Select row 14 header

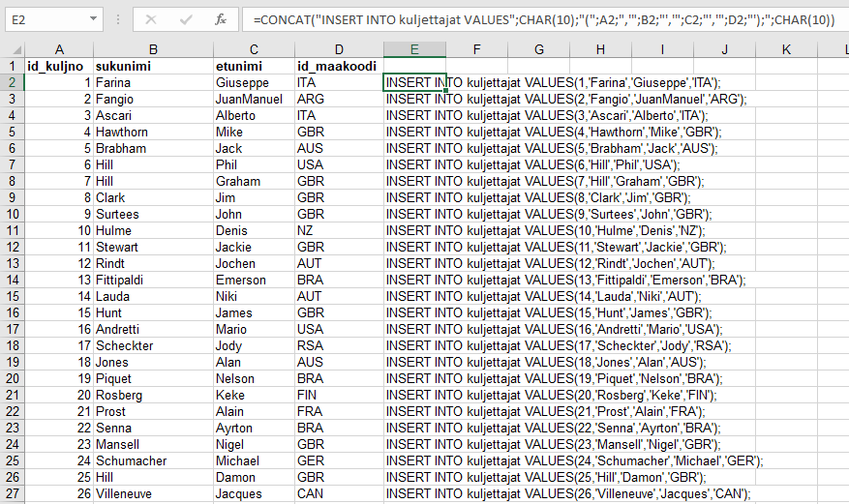tap(12, 281)
